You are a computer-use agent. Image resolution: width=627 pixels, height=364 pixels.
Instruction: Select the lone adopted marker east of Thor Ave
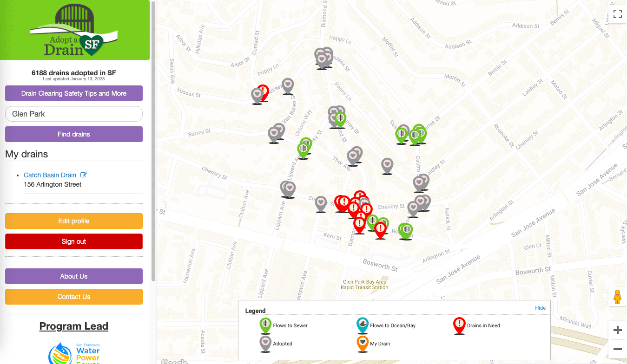(387, 165)
